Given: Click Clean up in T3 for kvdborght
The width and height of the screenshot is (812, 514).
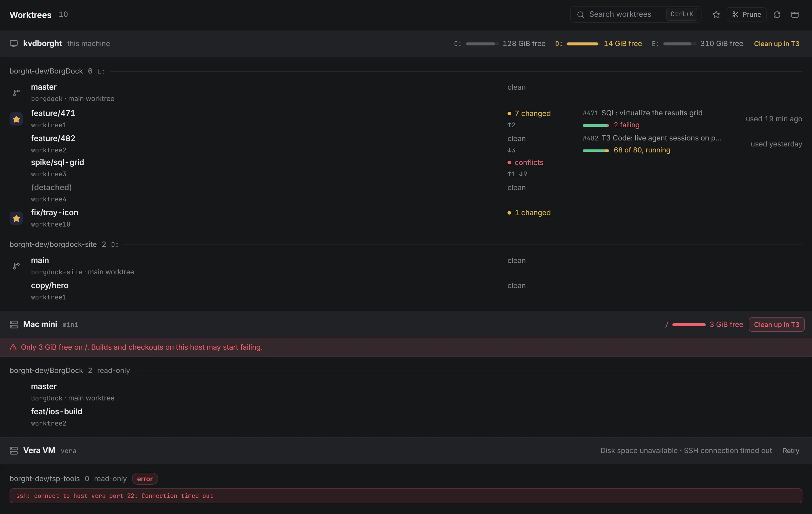Looking at the screenshot, I should [x=776, y=44].
